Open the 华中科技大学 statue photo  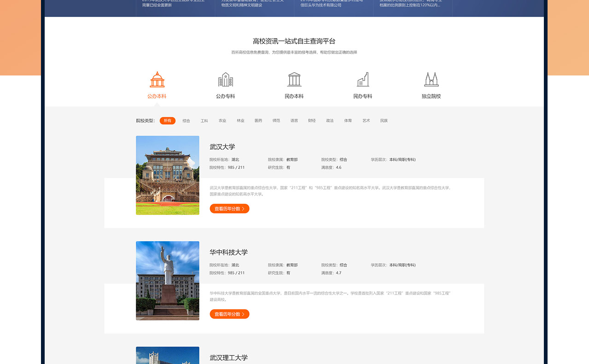[x=168, y=281]
